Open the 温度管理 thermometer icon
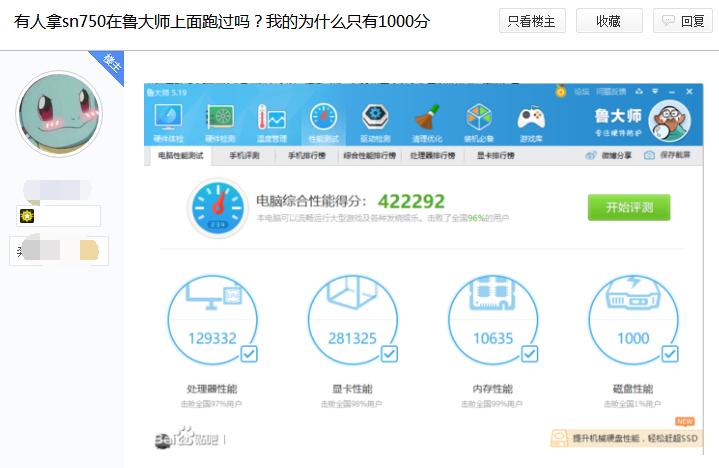719x468 pixels. [271, 116]
